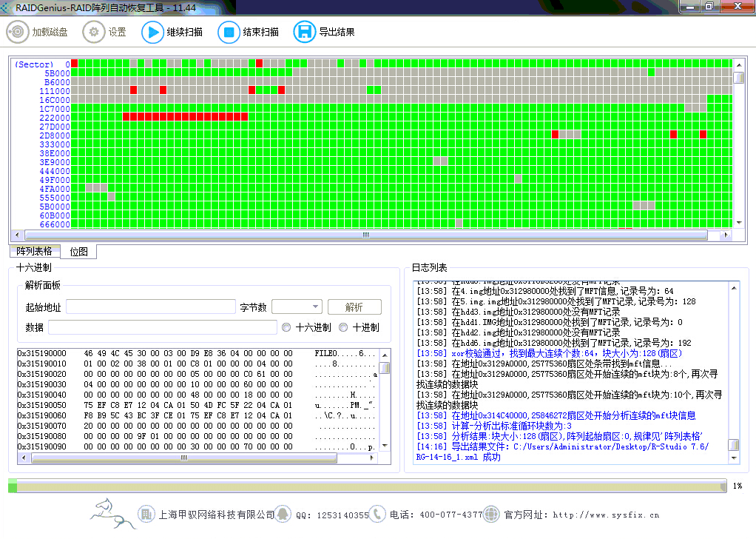Click hex view horizontal scrollbar thumb
Screen dimensions: 756x539
tap(183, 458)
